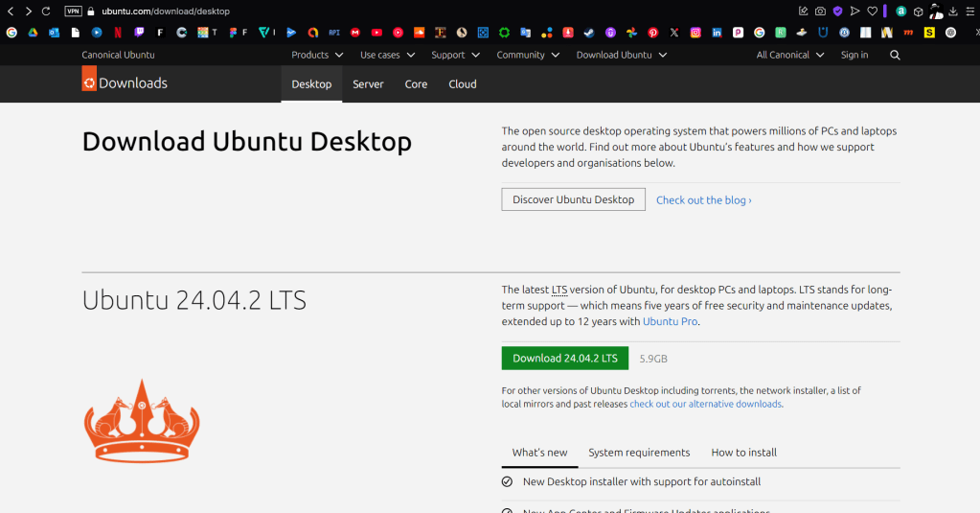Open the Twitch bookmark icon
This screenshot has height=513, width=980.
point(139,33)
